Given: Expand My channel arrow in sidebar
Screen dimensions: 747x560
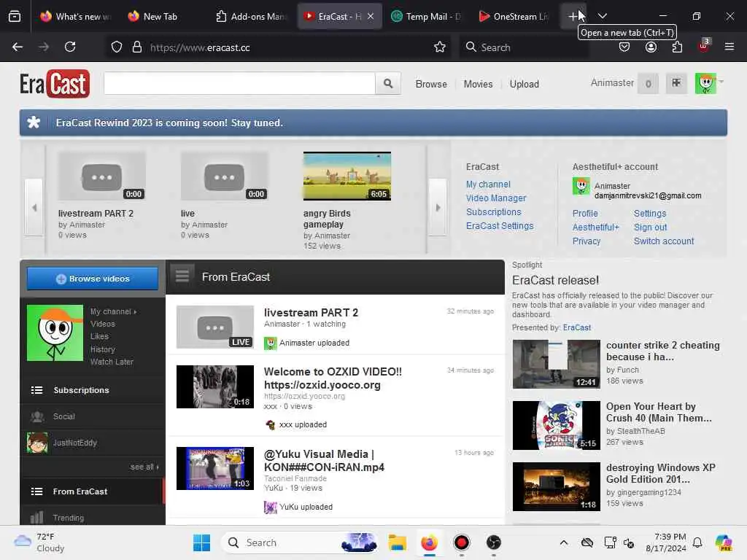Looking at the screenshot, I should (135, 311).
